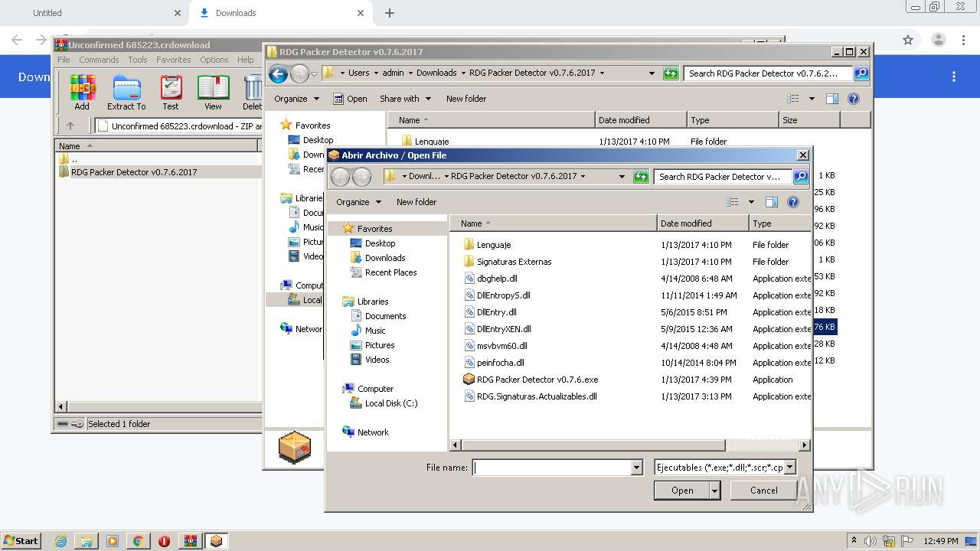Viewport: 980px width, 551px height.
Task: Click Open button in dialog
Action: coord(682,491)
